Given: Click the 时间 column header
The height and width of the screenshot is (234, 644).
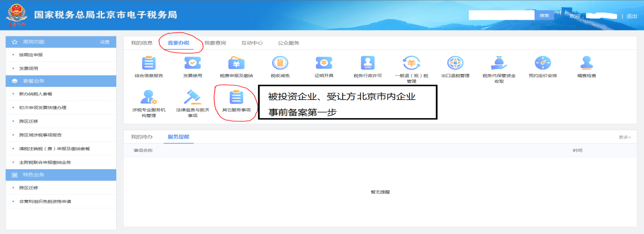Looking at the screenshot, I should pos(578,151).
